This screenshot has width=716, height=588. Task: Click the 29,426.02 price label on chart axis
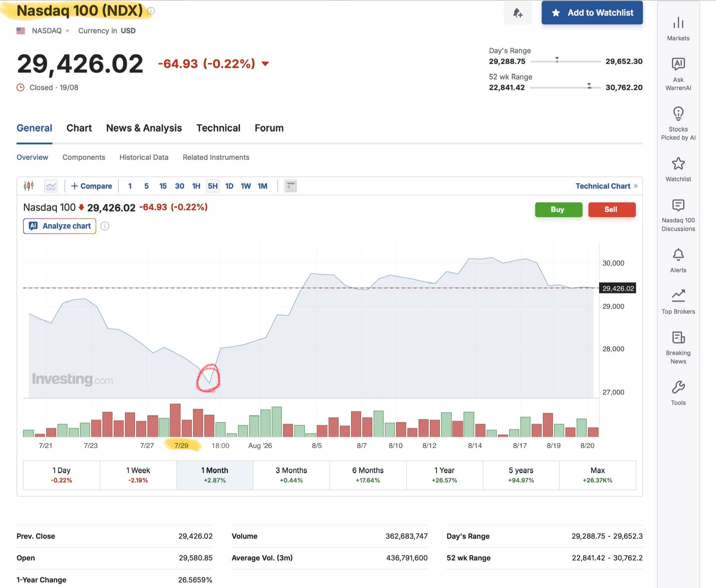[x=618, y=288]
